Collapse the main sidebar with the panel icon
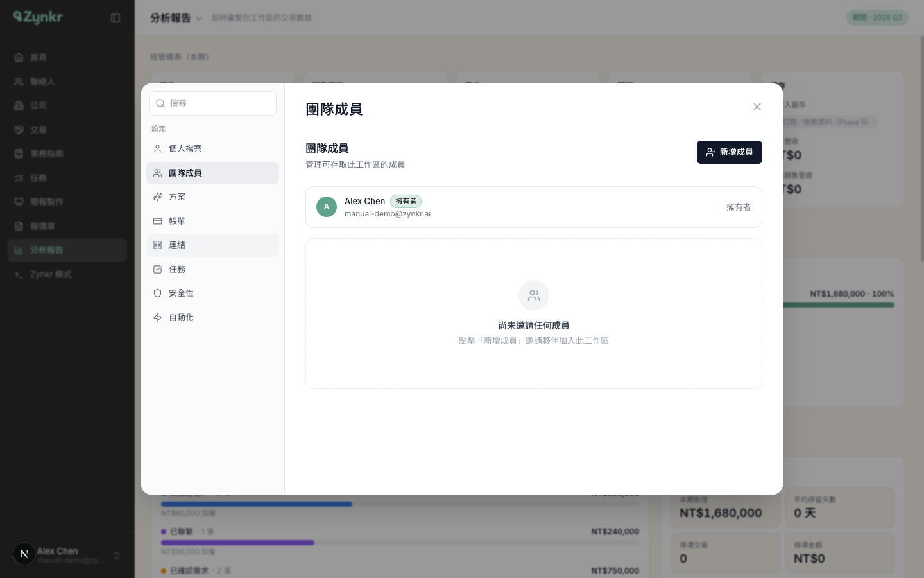This screenshot has height=578, width=924. pyautogui.click(x=116, y=18)
